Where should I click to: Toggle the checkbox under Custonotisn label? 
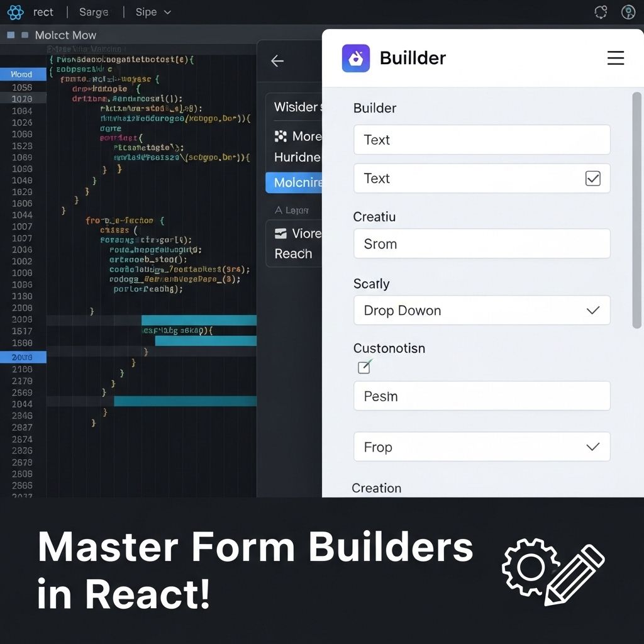364,367
